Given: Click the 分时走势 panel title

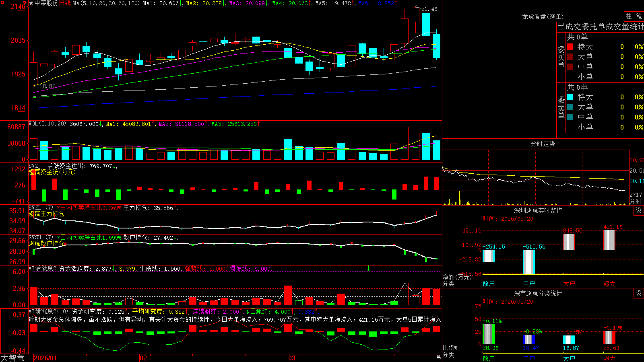Looking at the screenshot, I should (x=543, y=144).
